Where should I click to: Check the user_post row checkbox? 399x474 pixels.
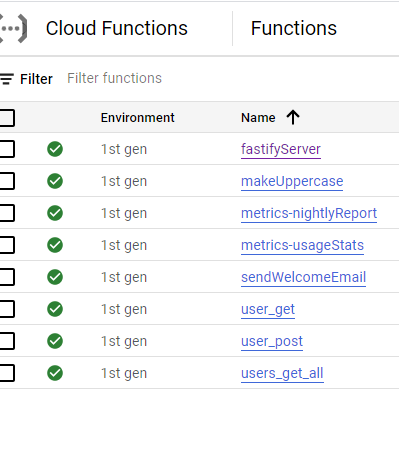(x=7, y=341)
